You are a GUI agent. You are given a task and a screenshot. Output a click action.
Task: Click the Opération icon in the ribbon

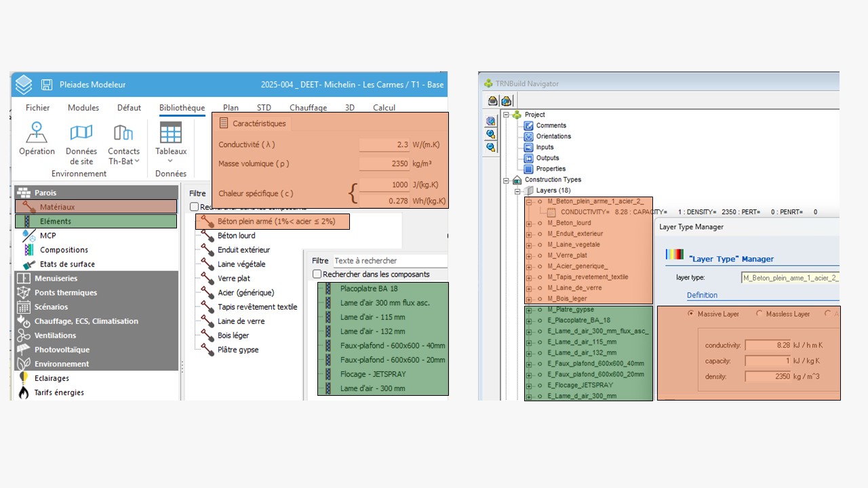pyautogui.click(x=37, y=133)
